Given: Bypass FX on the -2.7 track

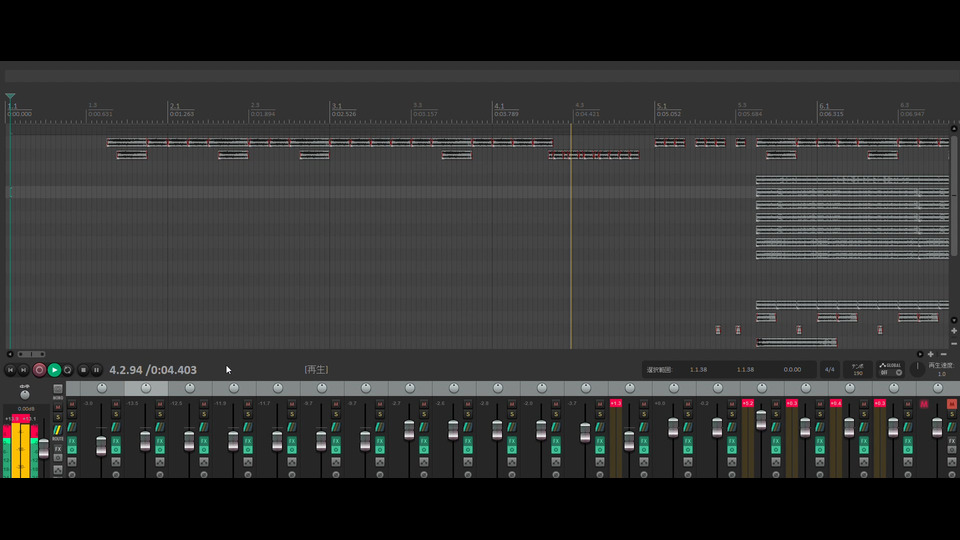Looking at the screenshot, I should coord(424,450).
